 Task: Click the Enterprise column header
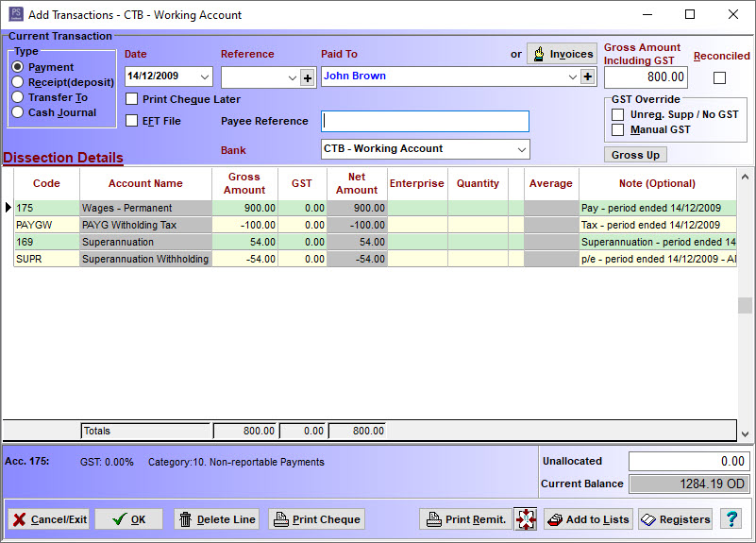[417, 183]
